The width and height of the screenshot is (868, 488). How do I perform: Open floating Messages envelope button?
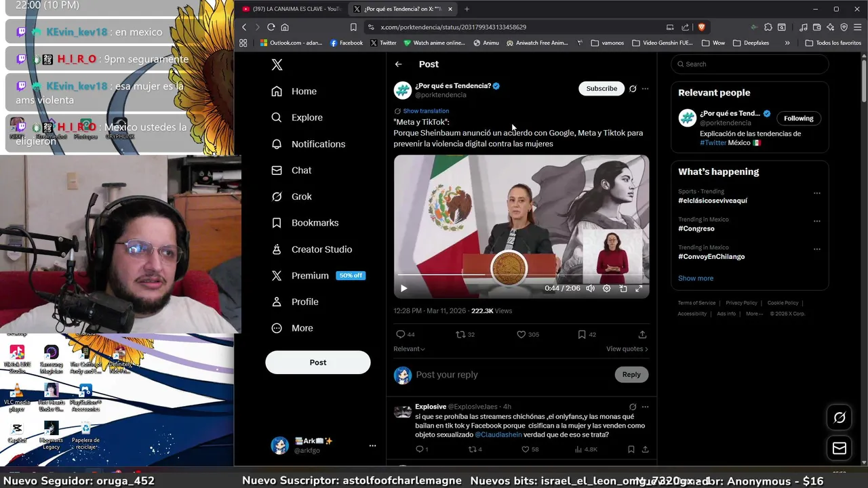tap(840, 448)
